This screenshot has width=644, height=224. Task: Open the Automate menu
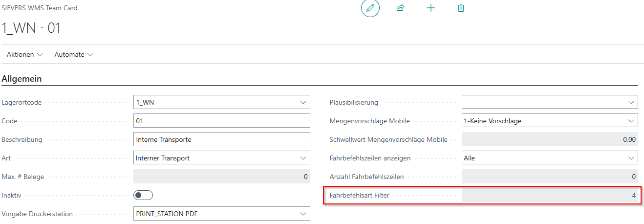pyautogui.click(x=74, y=55)
